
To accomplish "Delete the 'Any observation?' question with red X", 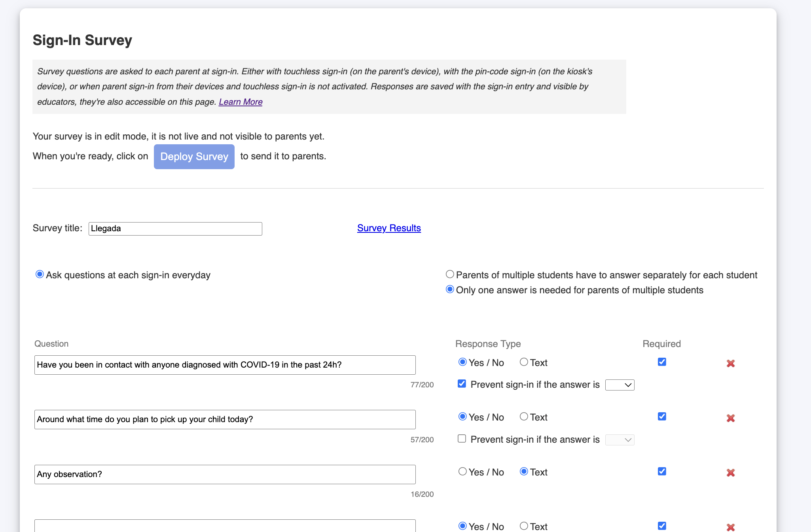I will click(x=730, y=473).
